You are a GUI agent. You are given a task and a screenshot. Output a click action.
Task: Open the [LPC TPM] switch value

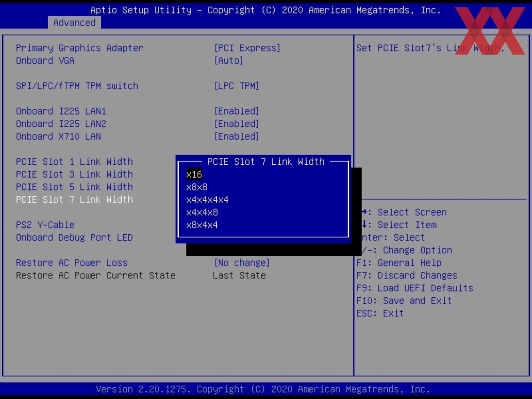tap(236, 86)
